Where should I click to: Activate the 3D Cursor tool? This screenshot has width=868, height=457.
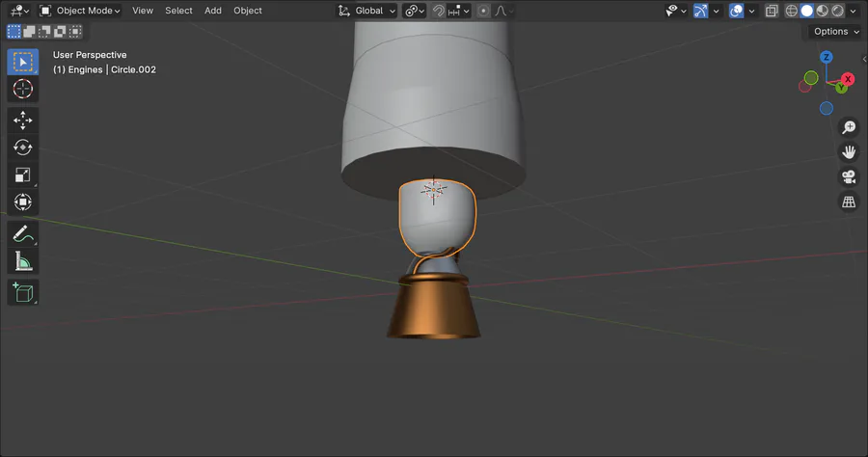23,89
